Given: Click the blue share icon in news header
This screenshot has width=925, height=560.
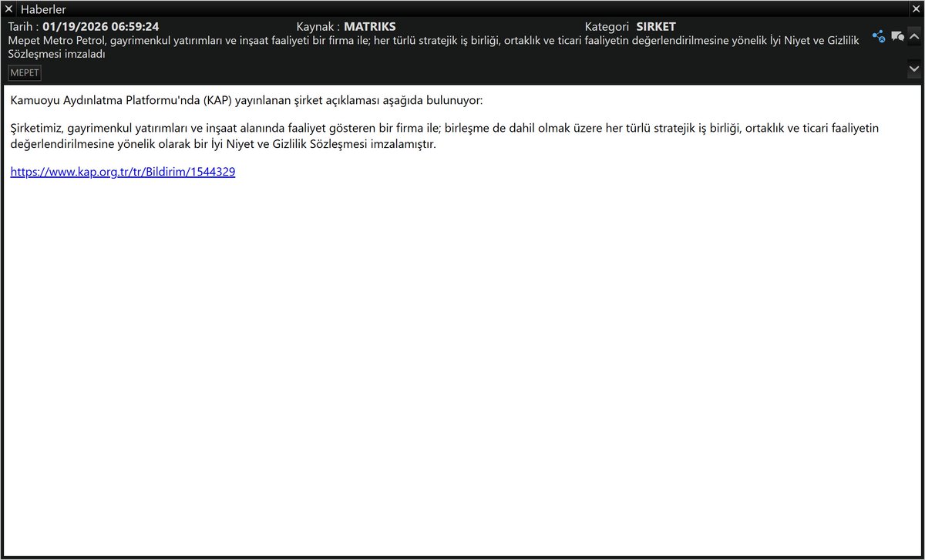Looking at the screenshot, I should pyautogui.click(x=878, y=36).
